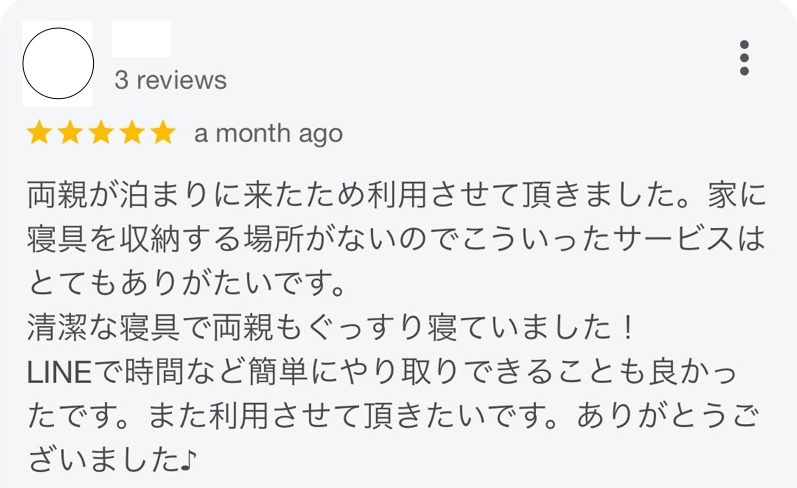Screen dimensions: 797x488
Task: Open the "3 reviews" reviewer link
Action: pyautogui.click(x=170, y=80)
